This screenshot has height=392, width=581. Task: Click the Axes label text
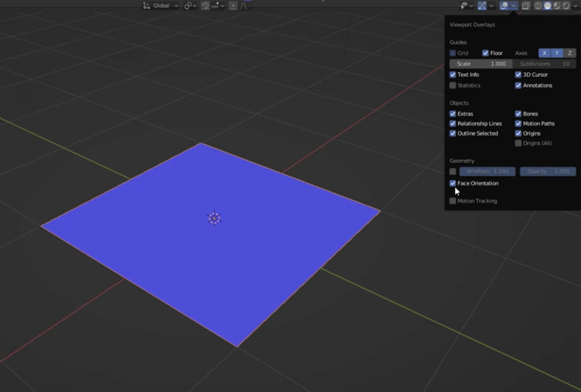click(x=521, y=53)
